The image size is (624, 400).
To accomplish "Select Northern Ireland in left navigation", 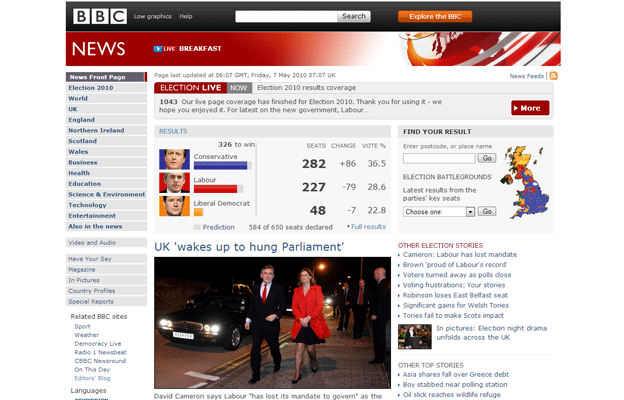I will coord(96,130).
